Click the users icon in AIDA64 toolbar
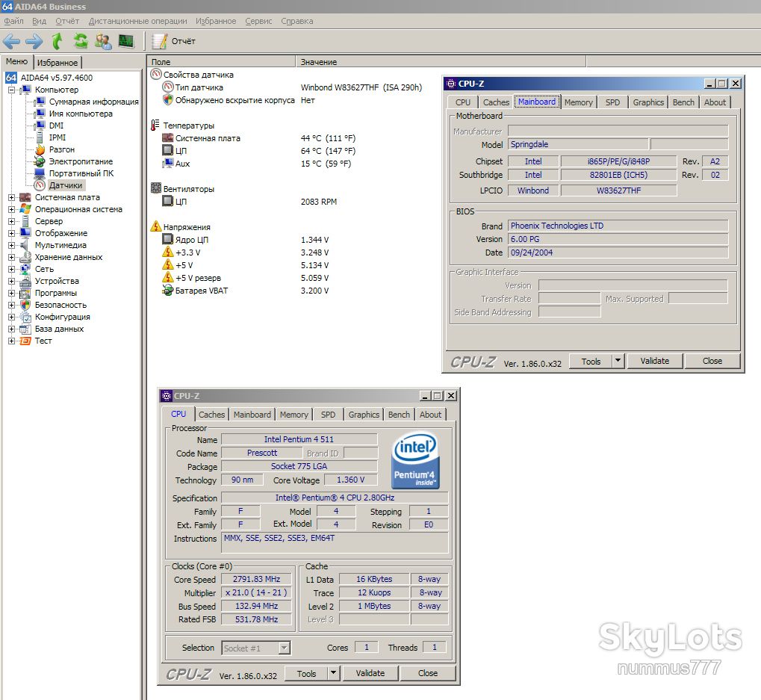The image size is (761, 700). (x=103, y=41)
